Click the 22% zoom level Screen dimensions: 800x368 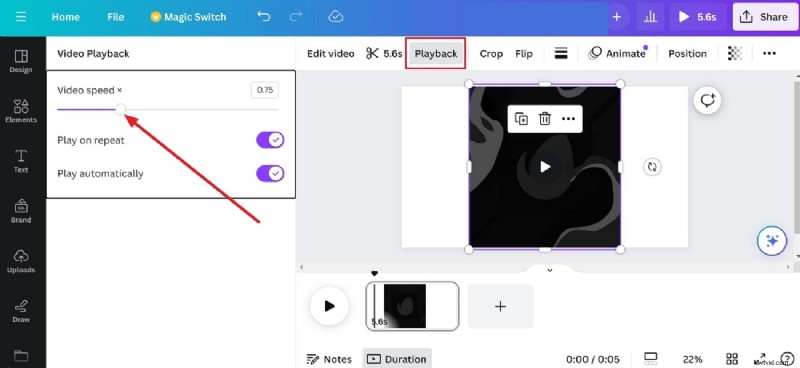pos(692,359)
